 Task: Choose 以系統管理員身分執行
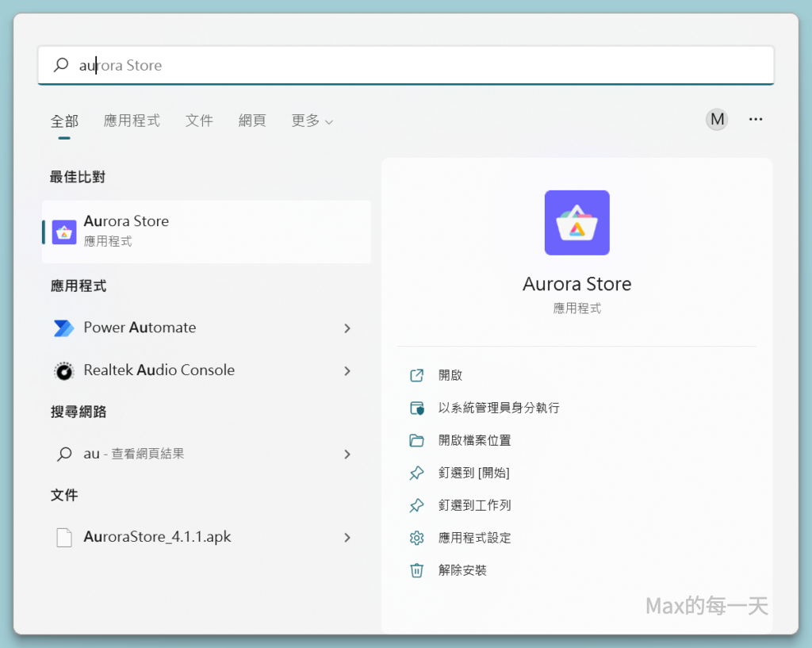pyautogui.click(x=499, y=408)
